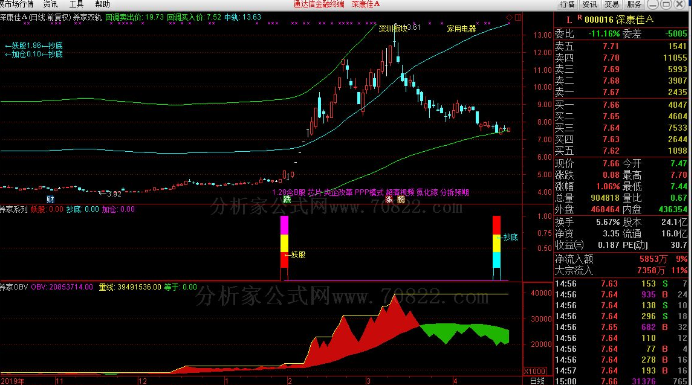Click the 总量 904818 value
The width and height of the screenshot is (692, 385).
click(x=605, y=198)
